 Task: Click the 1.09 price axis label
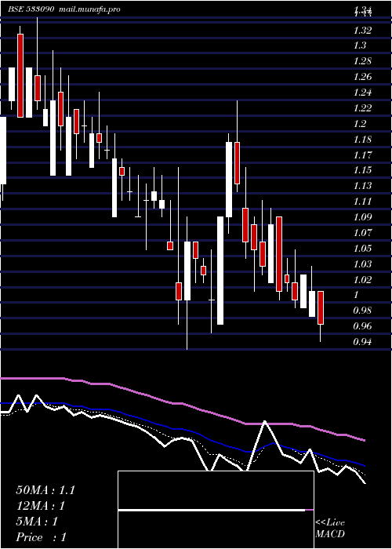click(x=362, y=217)
